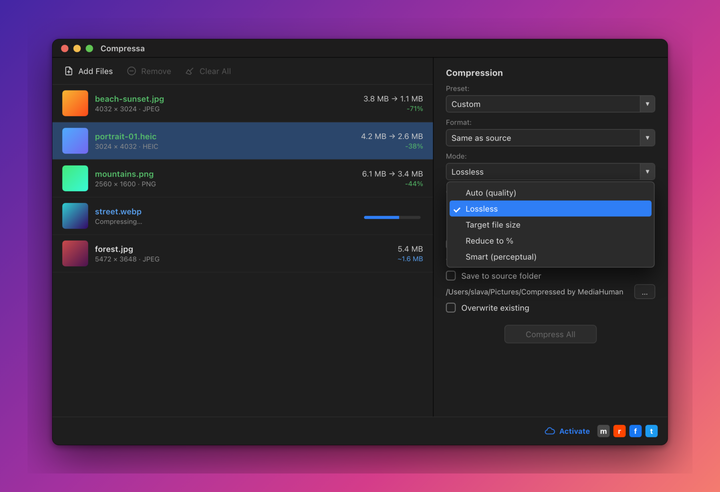Click the portrait-01.heic file name
Viewport: 720px width, 492px height.
point(125,136)
